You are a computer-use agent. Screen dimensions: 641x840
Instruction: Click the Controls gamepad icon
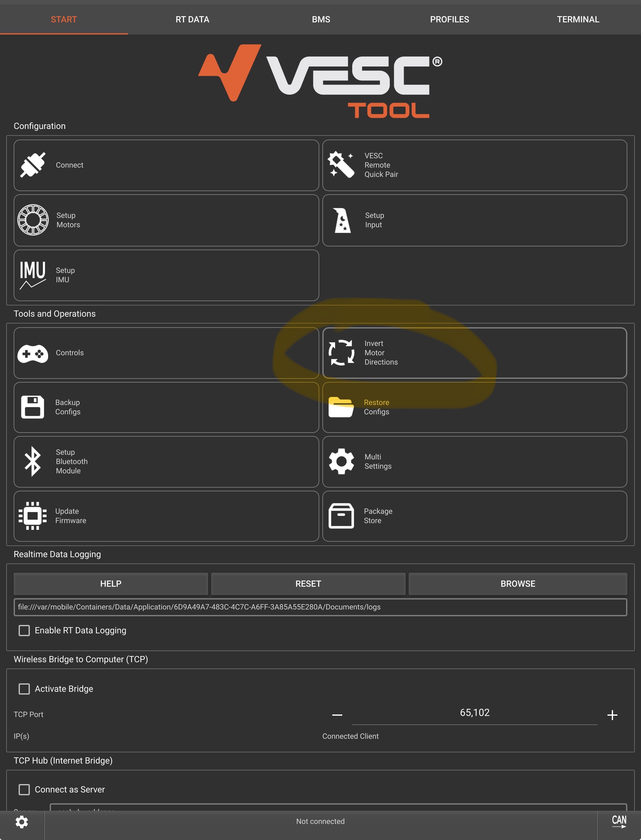(33, 353)
